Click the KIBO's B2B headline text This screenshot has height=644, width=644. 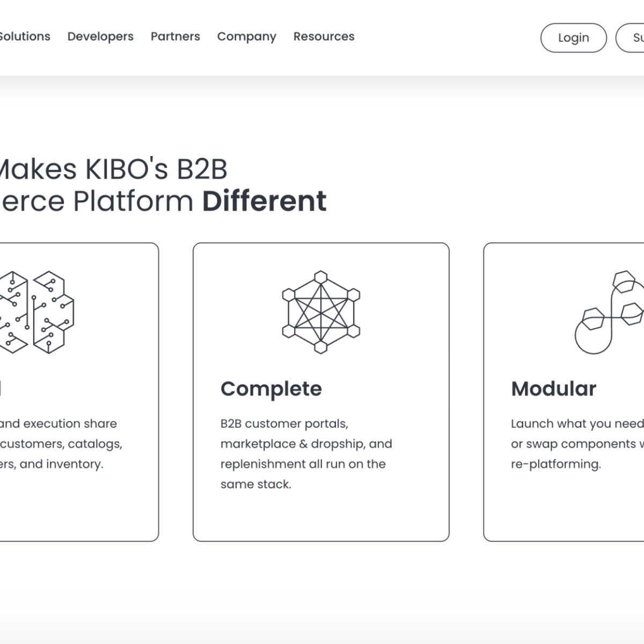[113, 169]
